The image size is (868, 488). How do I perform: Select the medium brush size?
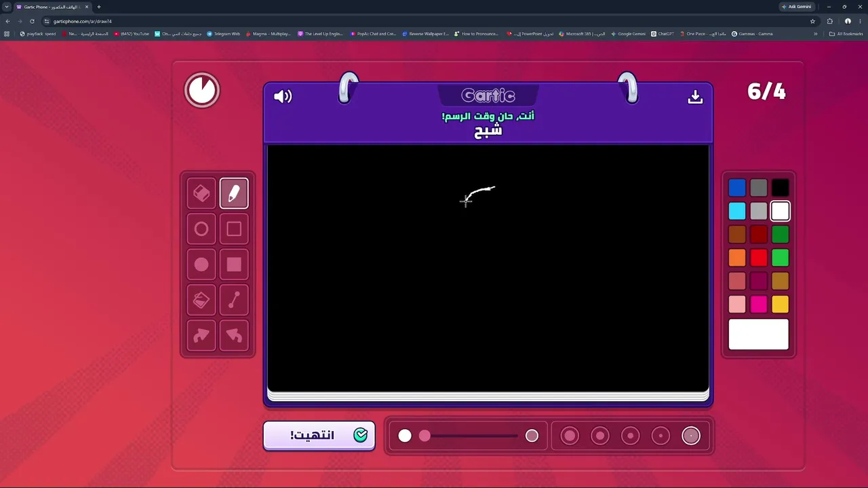point(631,436)
